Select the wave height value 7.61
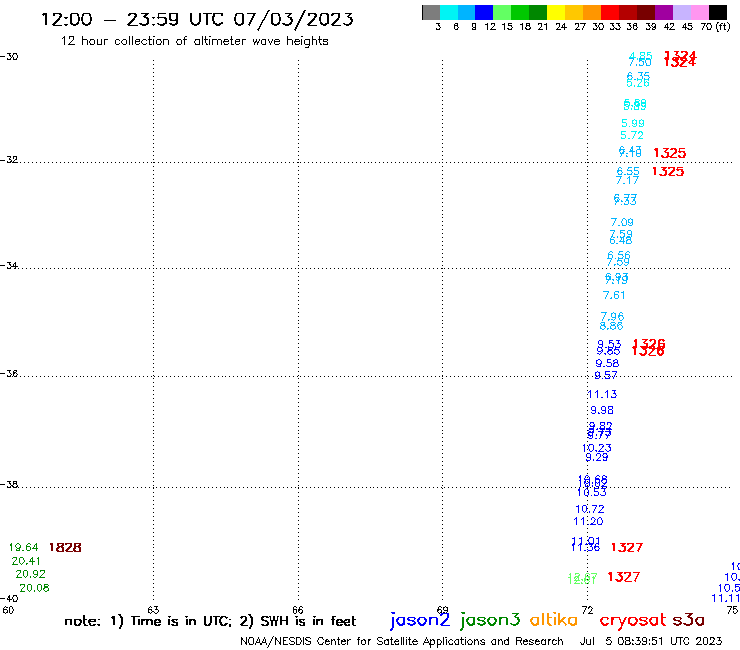740x650 pixels. tap(614, 295)
